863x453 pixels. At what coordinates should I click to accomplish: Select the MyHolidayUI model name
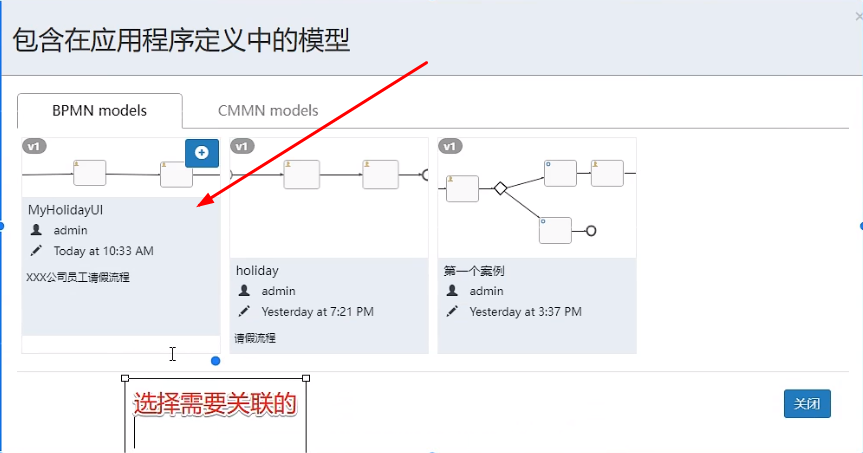[x=65, y=210]
